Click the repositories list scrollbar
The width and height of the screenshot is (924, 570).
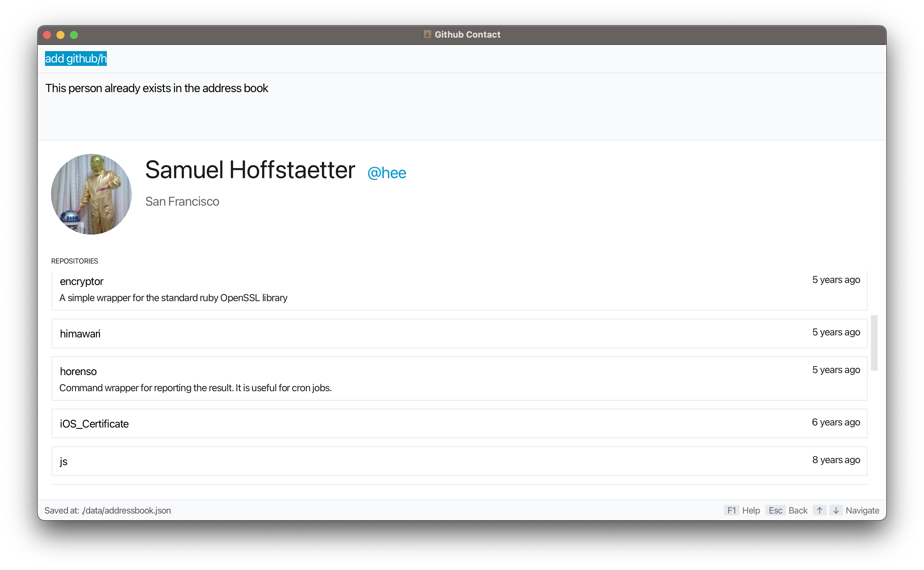[x=874, y=343]
